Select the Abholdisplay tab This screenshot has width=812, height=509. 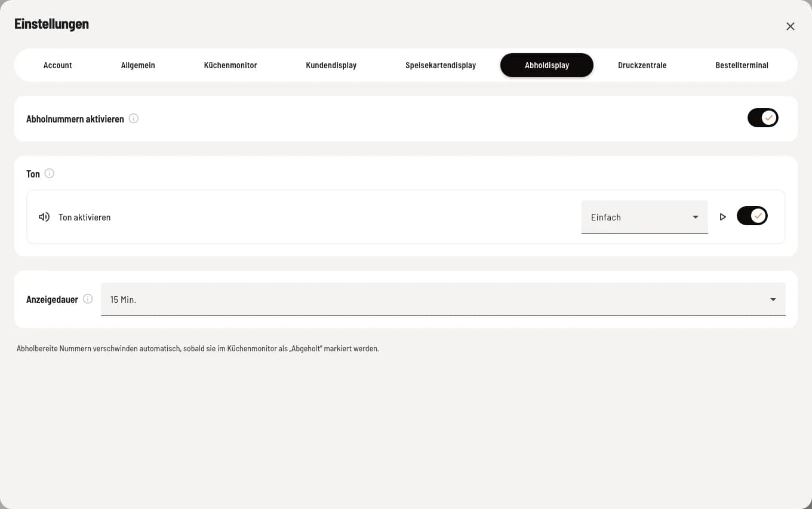coord(547,65)
